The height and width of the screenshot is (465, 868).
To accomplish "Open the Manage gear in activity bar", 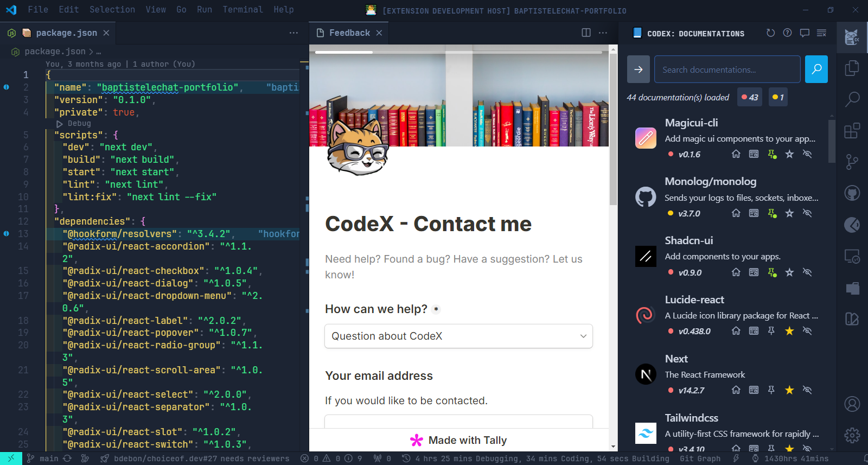I will [852, 435].
